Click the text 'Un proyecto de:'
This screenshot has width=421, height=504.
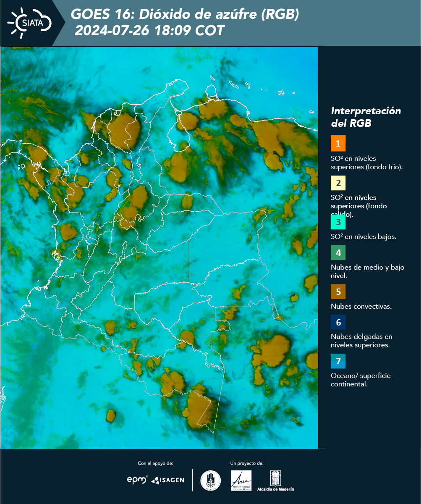pyautogui.click(x=247, y=463)
